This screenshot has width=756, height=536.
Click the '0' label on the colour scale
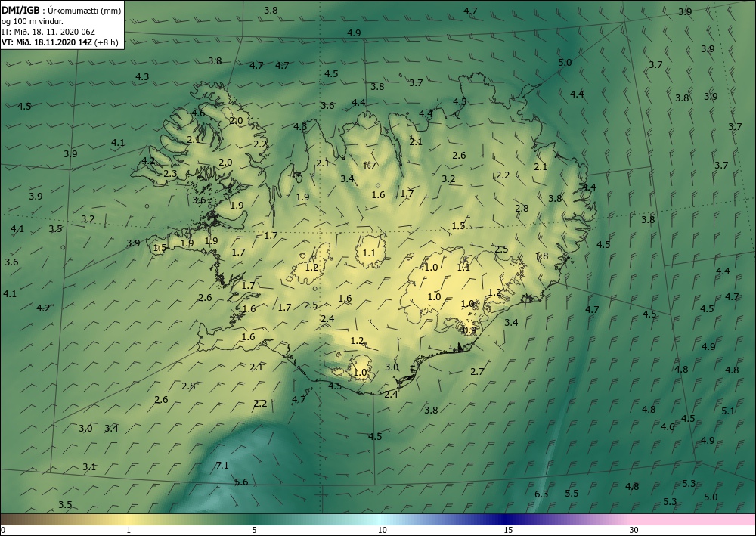(3, 530)
